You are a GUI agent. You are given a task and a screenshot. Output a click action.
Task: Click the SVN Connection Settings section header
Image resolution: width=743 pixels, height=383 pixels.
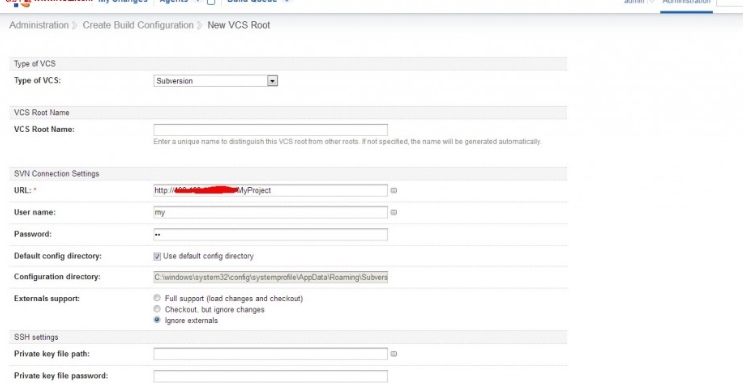(288, 174)
